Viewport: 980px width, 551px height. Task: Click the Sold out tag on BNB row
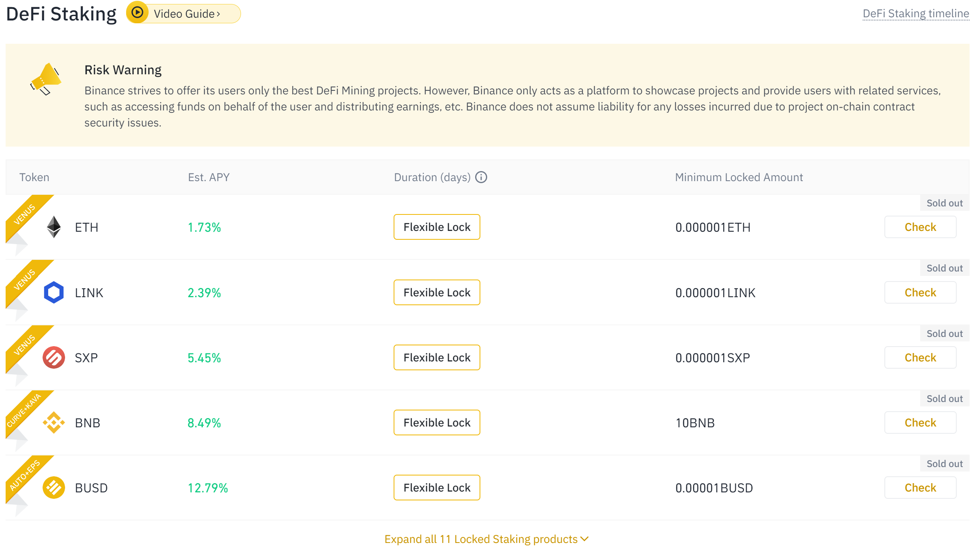coord(945,398)
